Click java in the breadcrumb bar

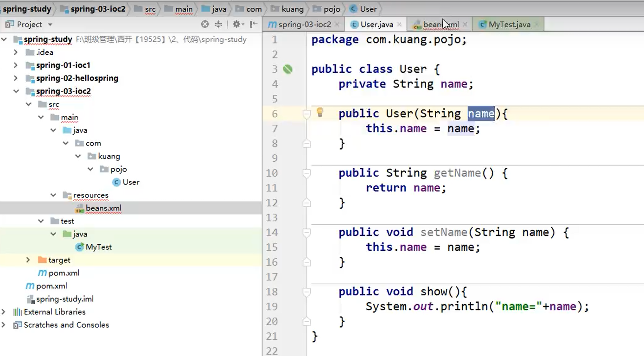click(214, 9)
